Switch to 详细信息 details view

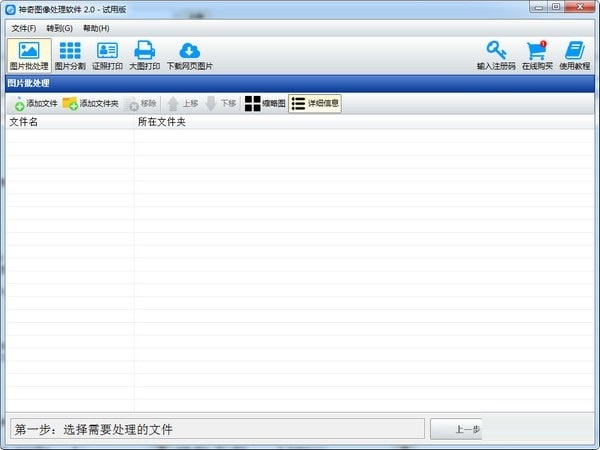315,103
